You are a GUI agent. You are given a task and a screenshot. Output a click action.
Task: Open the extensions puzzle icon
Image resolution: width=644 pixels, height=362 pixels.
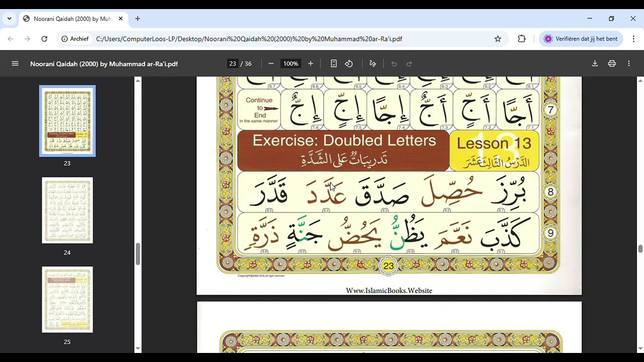[x=522, y=39]
